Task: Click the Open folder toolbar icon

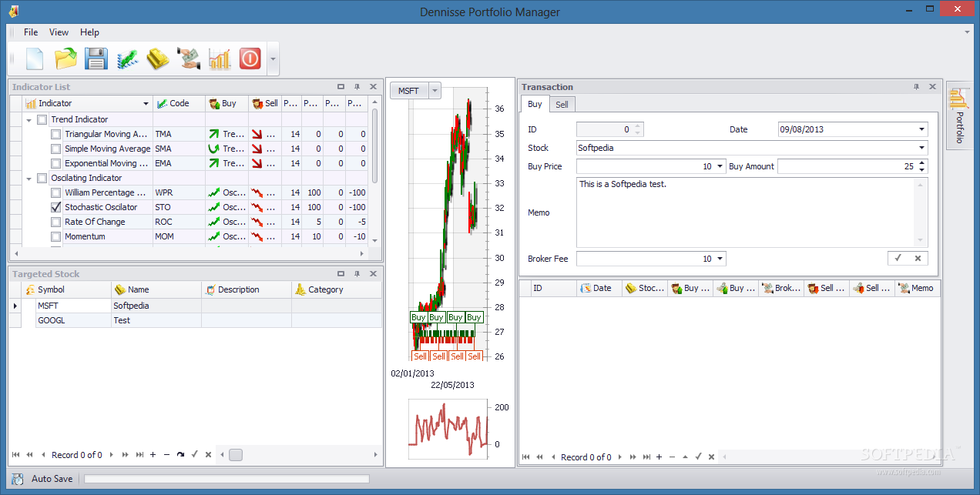Action: 65,59
